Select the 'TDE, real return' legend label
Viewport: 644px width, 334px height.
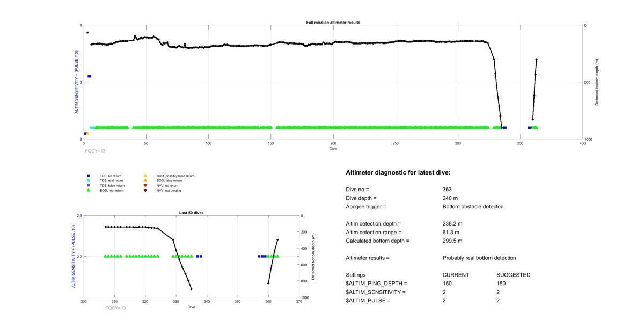pos(112,180)
